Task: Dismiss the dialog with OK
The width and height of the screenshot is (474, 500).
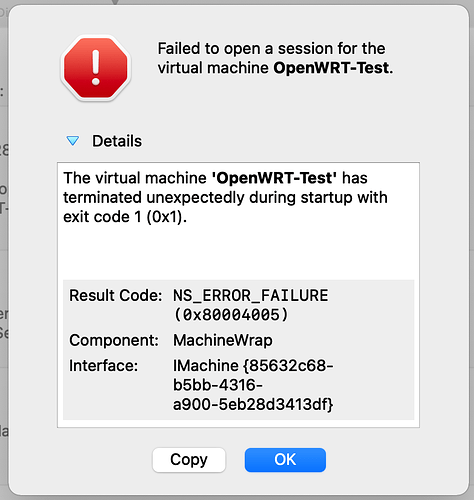Action: point(285,460)
